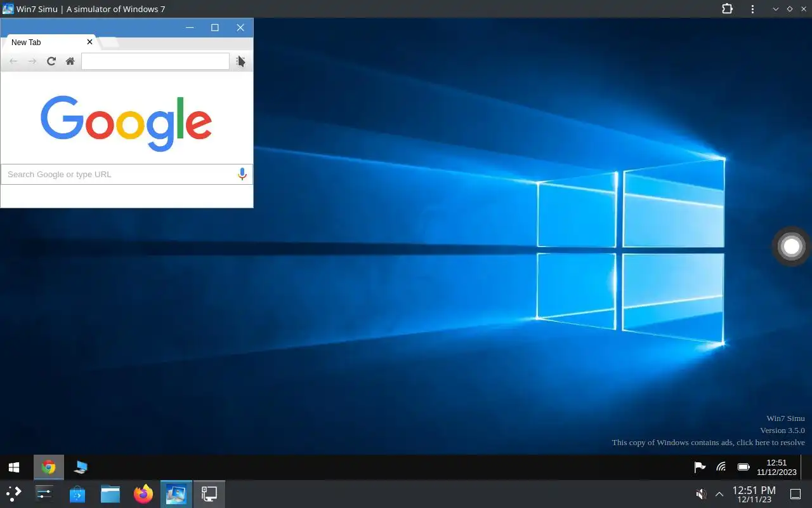Click the Google logo

126,123
